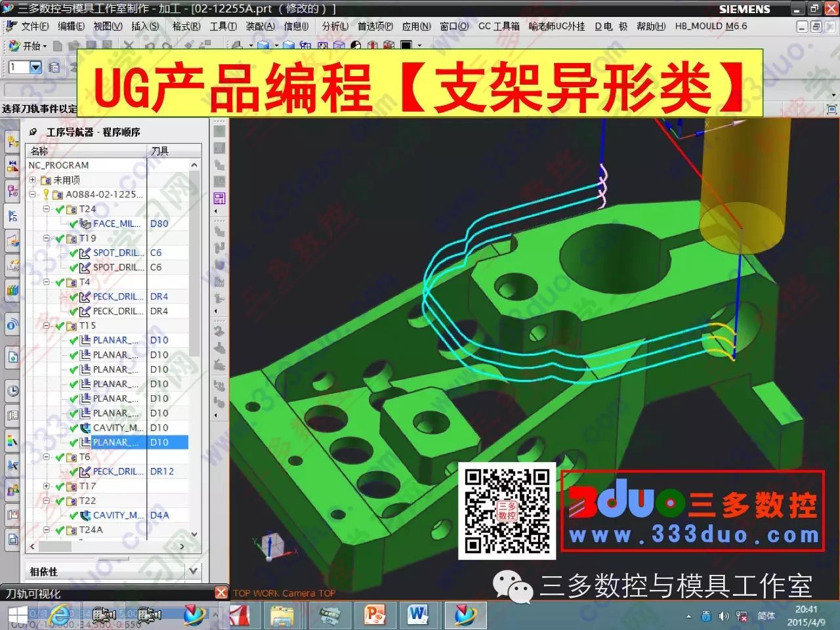The image size is (840, 630).
Task: Open the 开始 start dropdown
Action: pyautogui.click(x=27, y=46)
